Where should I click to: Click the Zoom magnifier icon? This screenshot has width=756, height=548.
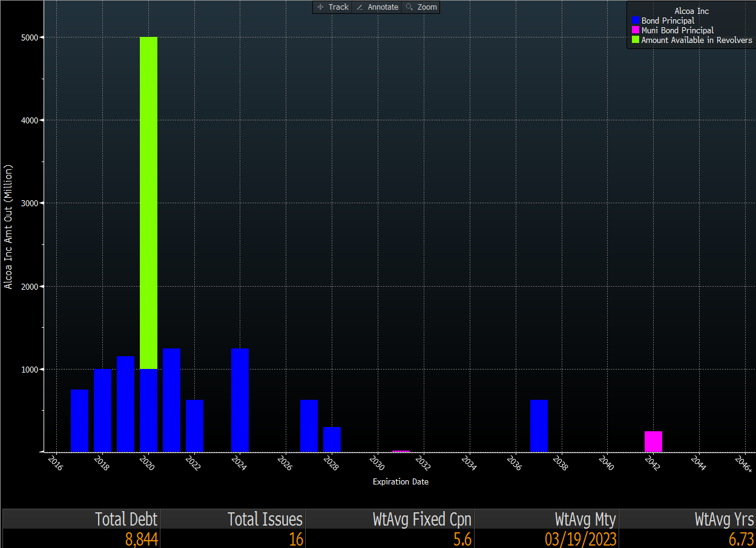(x=410, y=7)
